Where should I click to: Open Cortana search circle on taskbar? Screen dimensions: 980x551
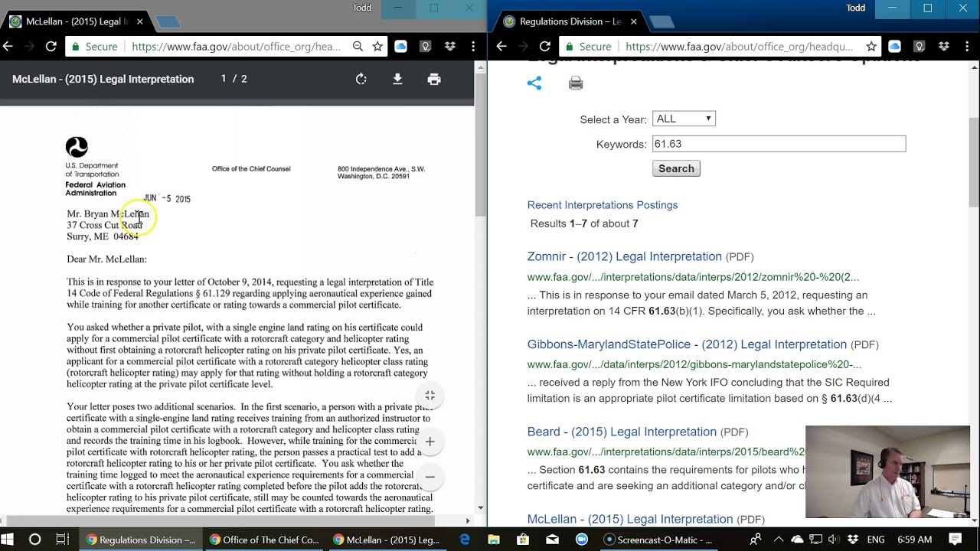pyautogui.click(x=34, y=540)
